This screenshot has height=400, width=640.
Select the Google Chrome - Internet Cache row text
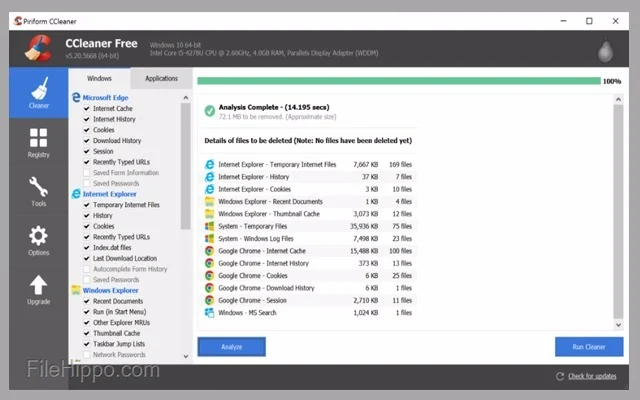click(262, 251)
